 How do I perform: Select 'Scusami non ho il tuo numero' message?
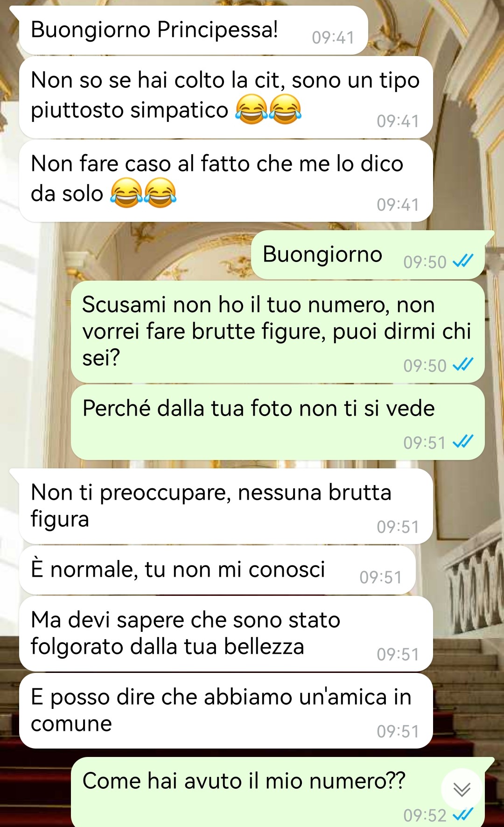click(x=278, y=332)
